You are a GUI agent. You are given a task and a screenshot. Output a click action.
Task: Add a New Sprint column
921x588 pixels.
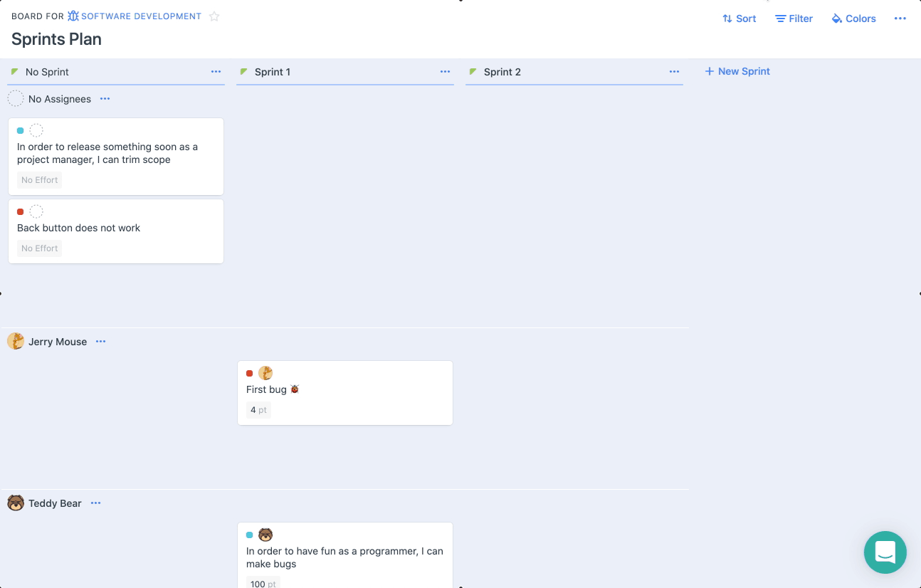[737, 71]
